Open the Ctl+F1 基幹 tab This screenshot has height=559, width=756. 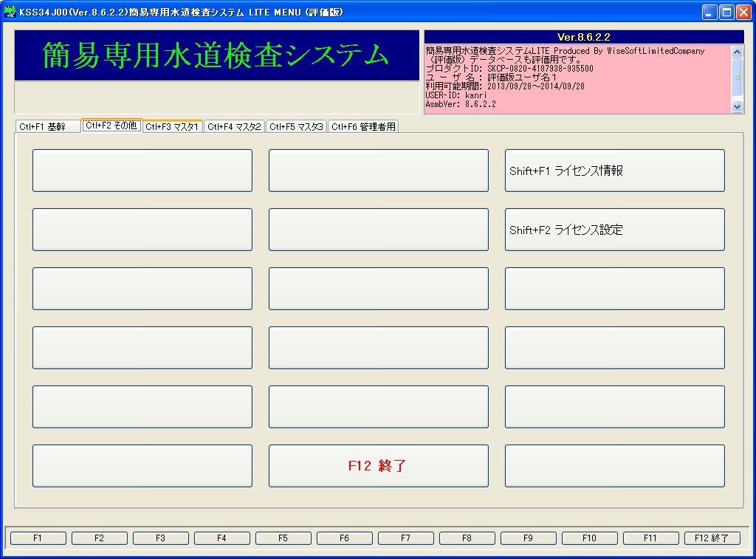click(x=47, y=126)
